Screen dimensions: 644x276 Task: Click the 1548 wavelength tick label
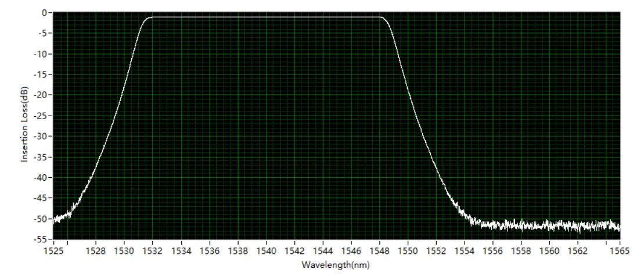379,250
